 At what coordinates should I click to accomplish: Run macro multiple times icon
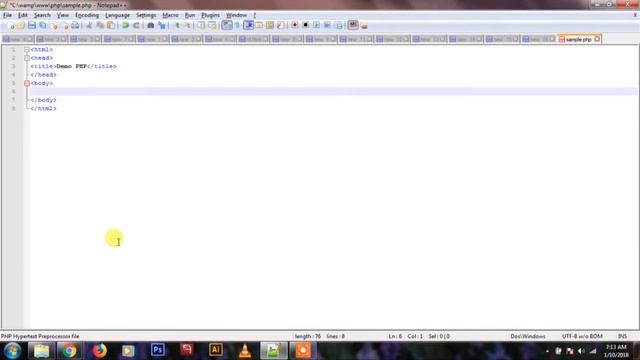click(x=327, y=25)
